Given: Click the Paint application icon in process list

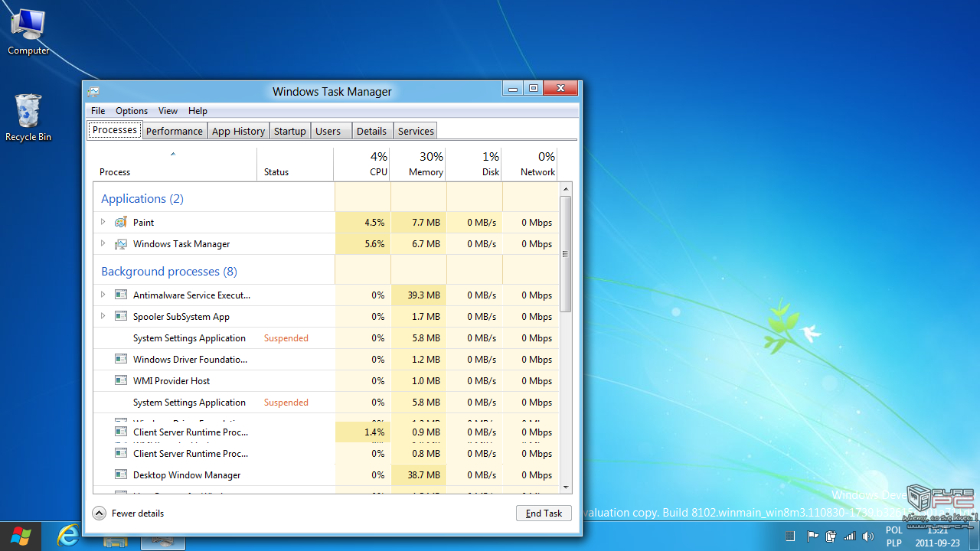Looking at the screenshot, I should 121,223.
